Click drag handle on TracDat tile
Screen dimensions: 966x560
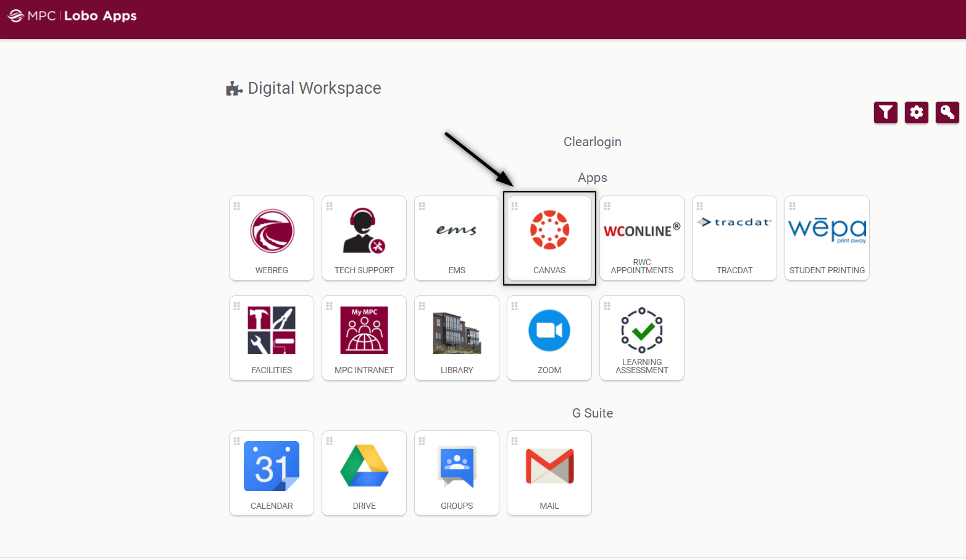point(700,206)
